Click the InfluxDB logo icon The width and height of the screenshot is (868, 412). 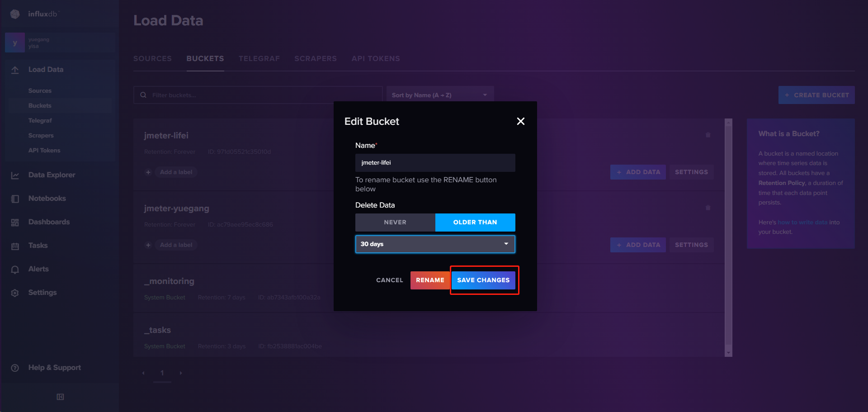pyautogui.click(x=15, y=14)
